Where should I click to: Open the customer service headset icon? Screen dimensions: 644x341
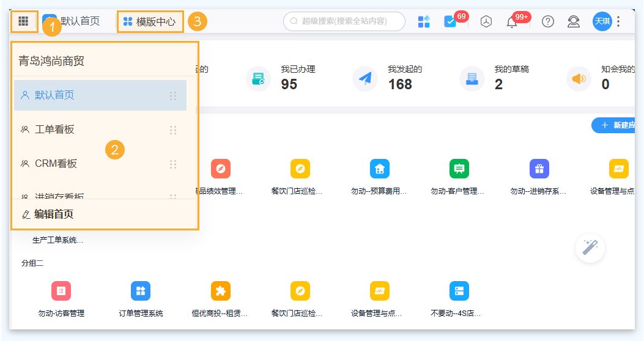(x=573, y=22)
